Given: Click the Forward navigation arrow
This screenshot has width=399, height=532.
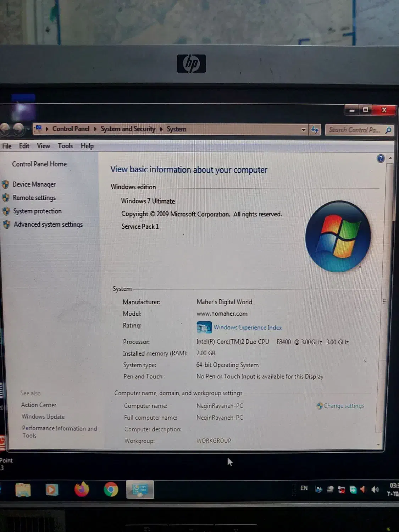Looking at the screenshot, I should (x=18, y=129).
